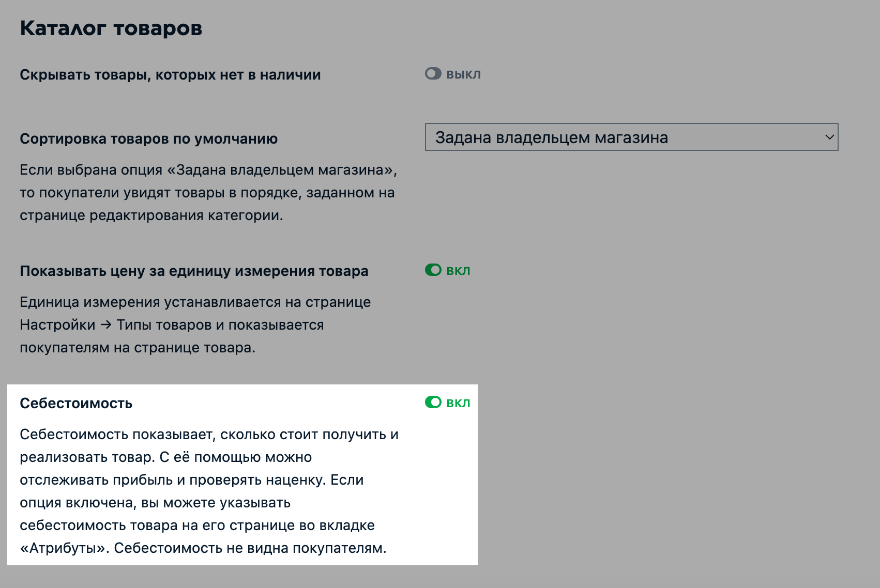The image size is (880, 588).
Task: Disable the price per unit toggle
Action: click(433, 270)
